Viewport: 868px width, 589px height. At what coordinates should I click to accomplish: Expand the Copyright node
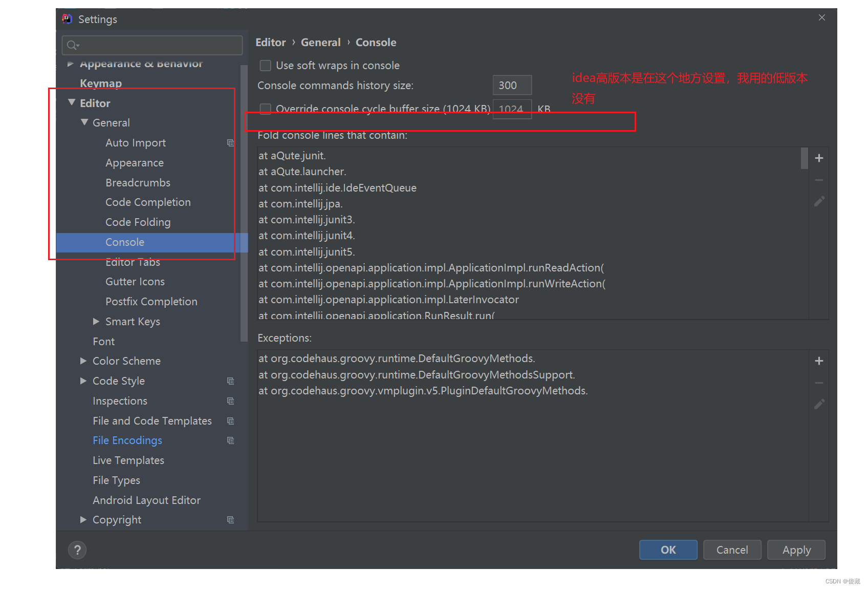click(x=83, y=520)
